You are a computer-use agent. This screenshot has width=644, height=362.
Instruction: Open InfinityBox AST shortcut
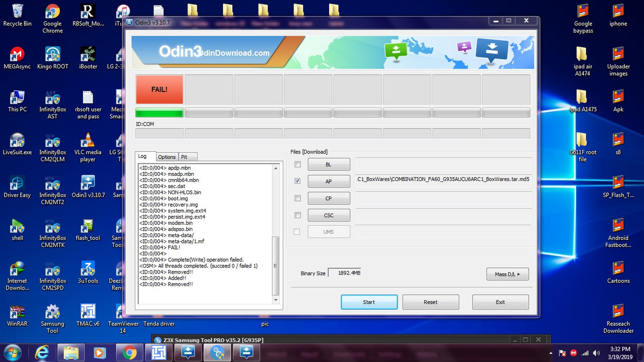(x=52, y=105)
